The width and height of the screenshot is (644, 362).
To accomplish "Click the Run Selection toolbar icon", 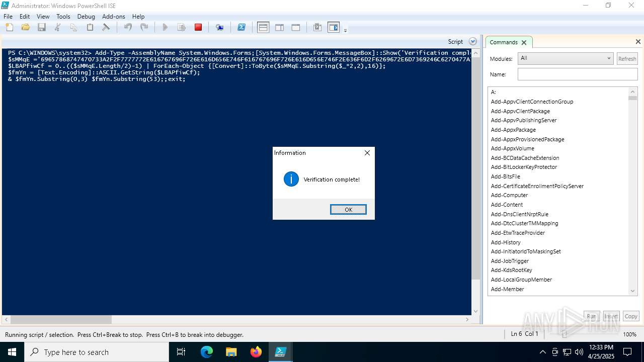I will tap(182, 28).
